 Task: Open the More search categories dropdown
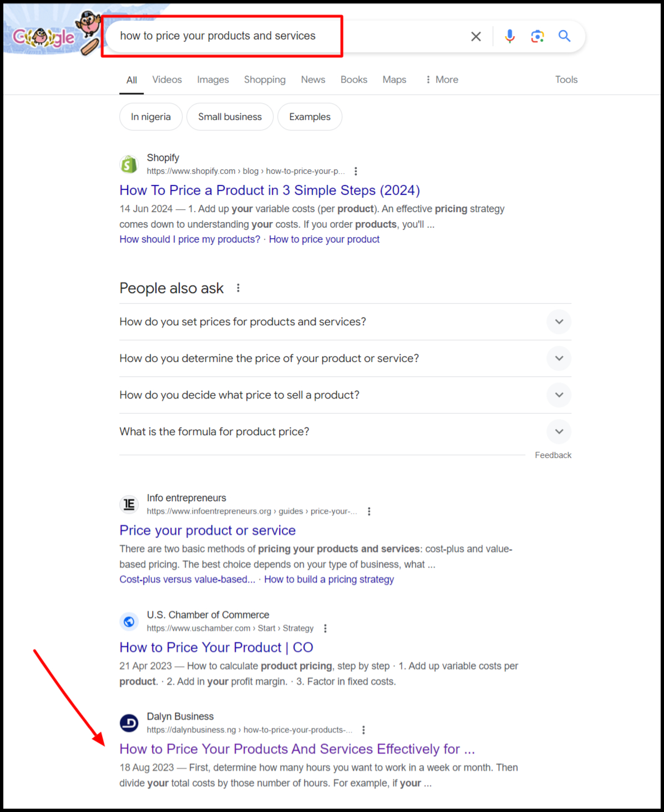click(x=442, y=79)
